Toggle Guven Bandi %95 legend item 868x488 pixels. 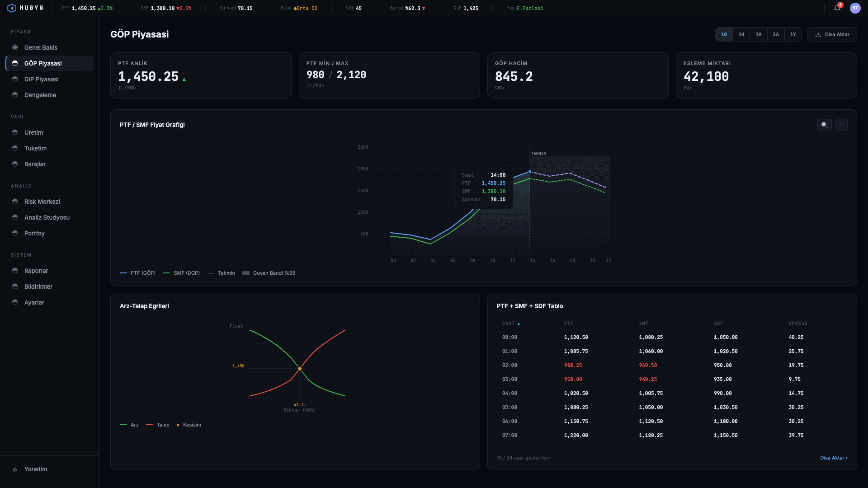[269, 273]
